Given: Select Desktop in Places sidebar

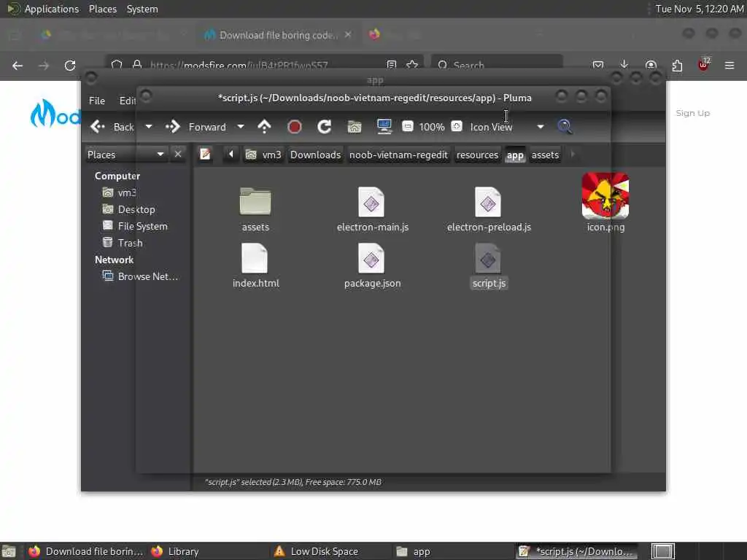Looking at the screenshot, I should coord(129,209).
